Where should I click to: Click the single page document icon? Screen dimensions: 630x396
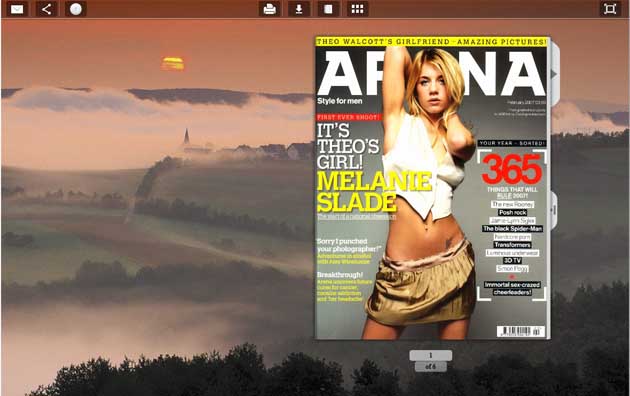[x=328, y=9]
